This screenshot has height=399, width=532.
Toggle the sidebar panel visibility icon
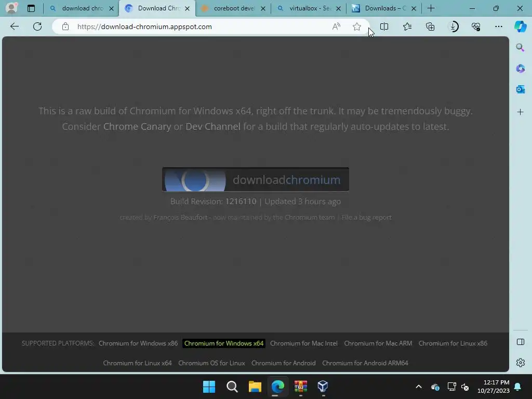(520, 342)
